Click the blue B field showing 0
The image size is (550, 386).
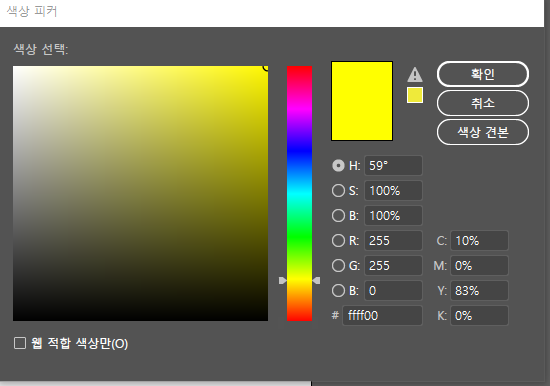pos(393,291)
